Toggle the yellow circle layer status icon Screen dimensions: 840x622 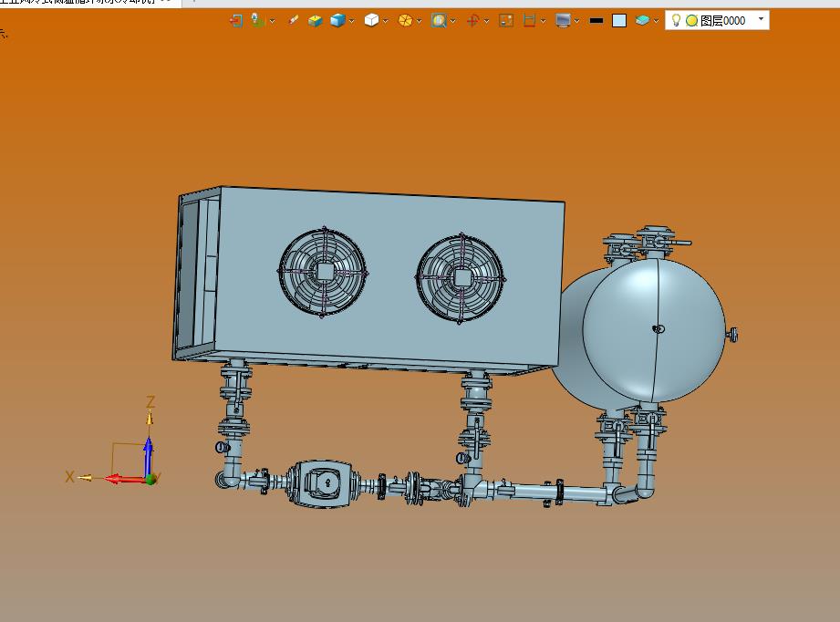[691, 20]
